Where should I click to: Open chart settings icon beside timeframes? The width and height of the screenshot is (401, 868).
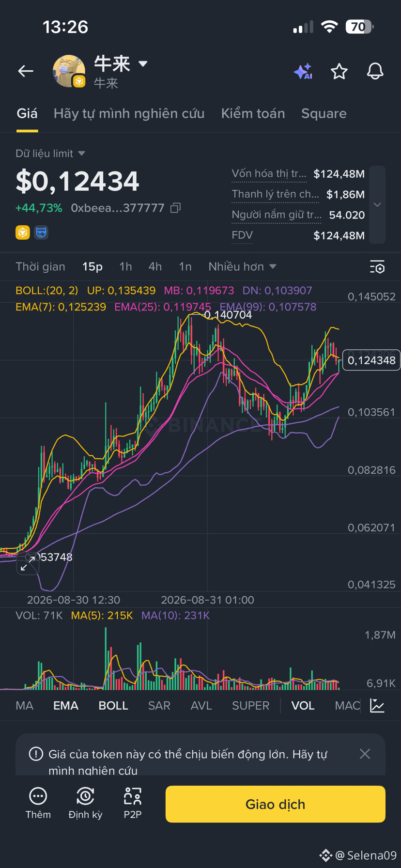pyautogui.click(x=377, y=267)
